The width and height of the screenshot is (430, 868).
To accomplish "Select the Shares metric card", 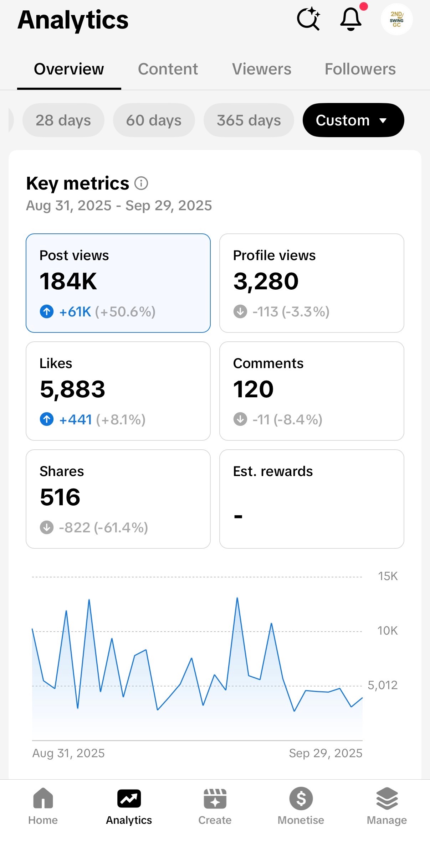I will (x=118, y=499).
